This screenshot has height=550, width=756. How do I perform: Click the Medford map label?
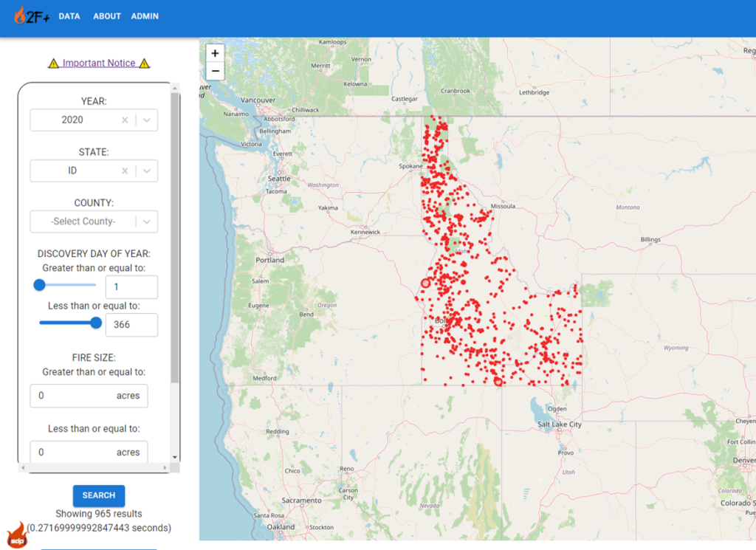(265, 379)
